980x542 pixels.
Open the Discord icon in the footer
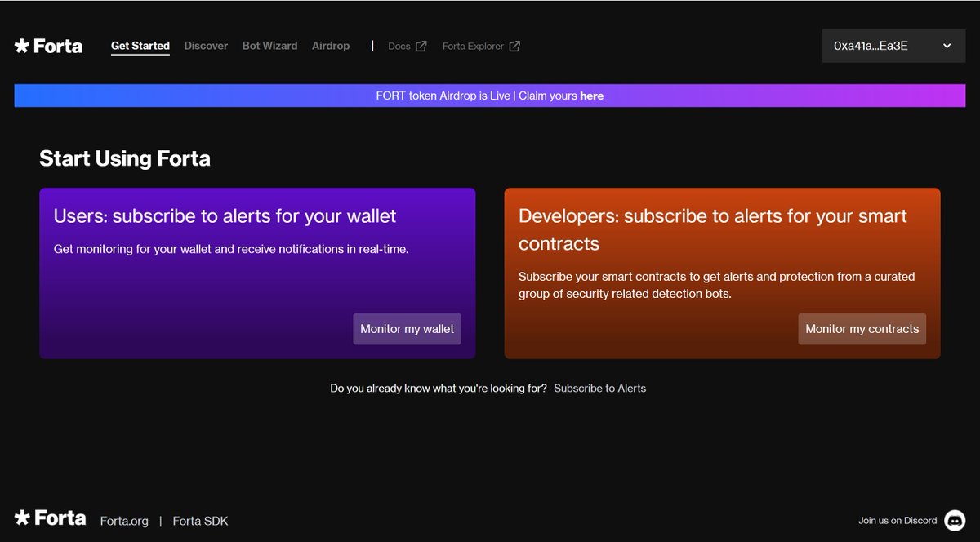[955, 521]
